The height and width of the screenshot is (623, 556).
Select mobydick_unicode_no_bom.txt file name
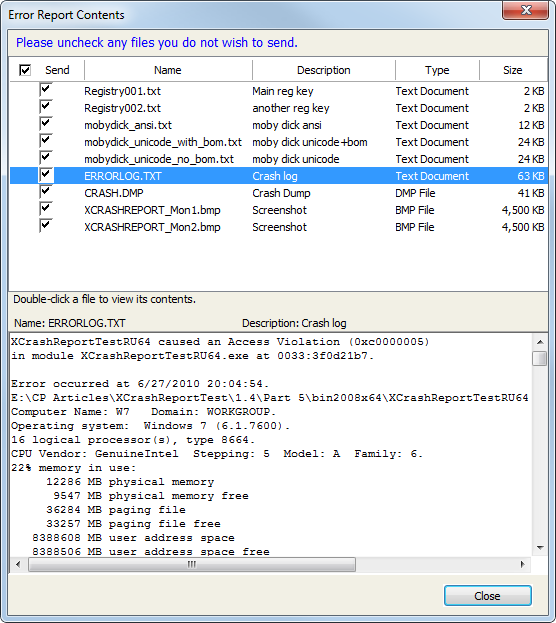tap(159, 160)
